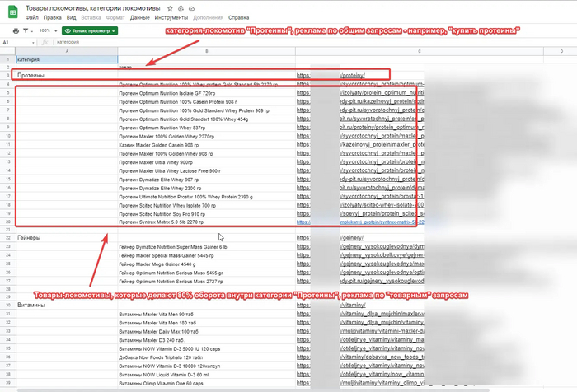Select "Протеин Ultimate Nutrition Prostar 100% Whey Protein" cell
577x392 pixels.
click(x=206, y=197)
